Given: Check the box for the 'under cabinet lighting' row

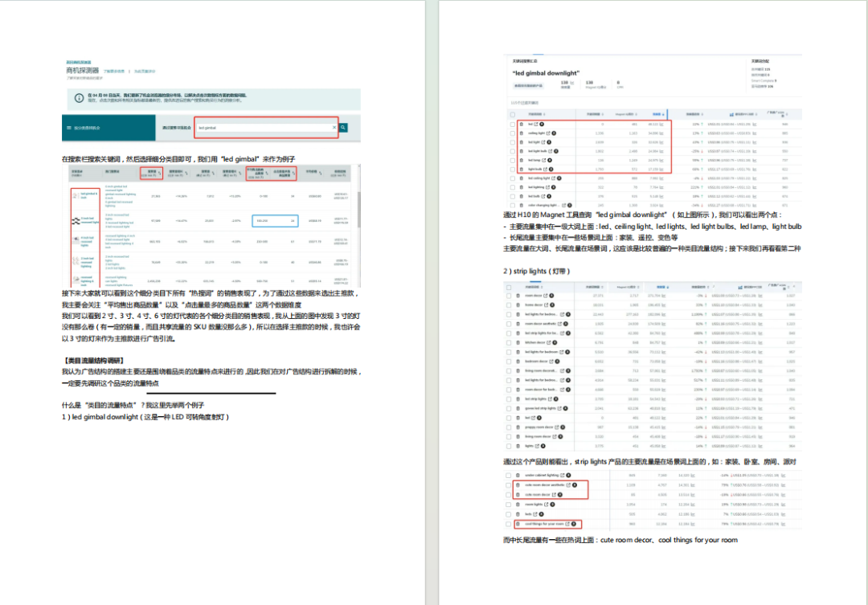Looking at the screenshot, I should click(x=509, y=476).
